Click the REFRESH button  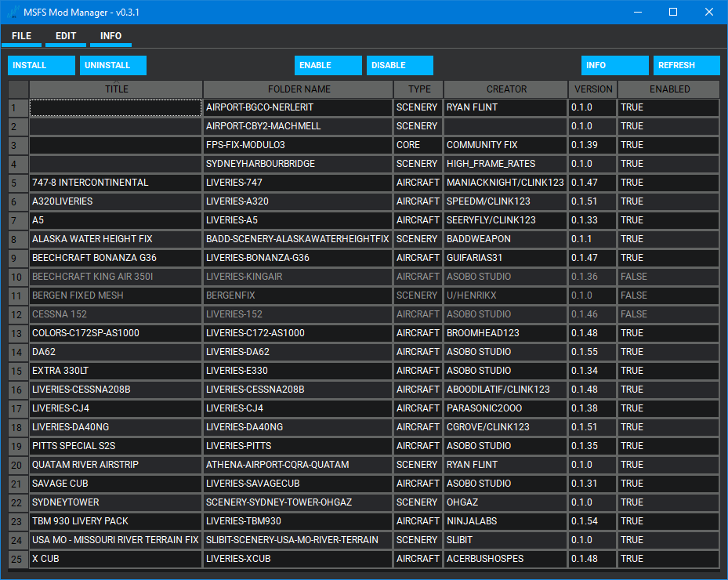point(686,65)
